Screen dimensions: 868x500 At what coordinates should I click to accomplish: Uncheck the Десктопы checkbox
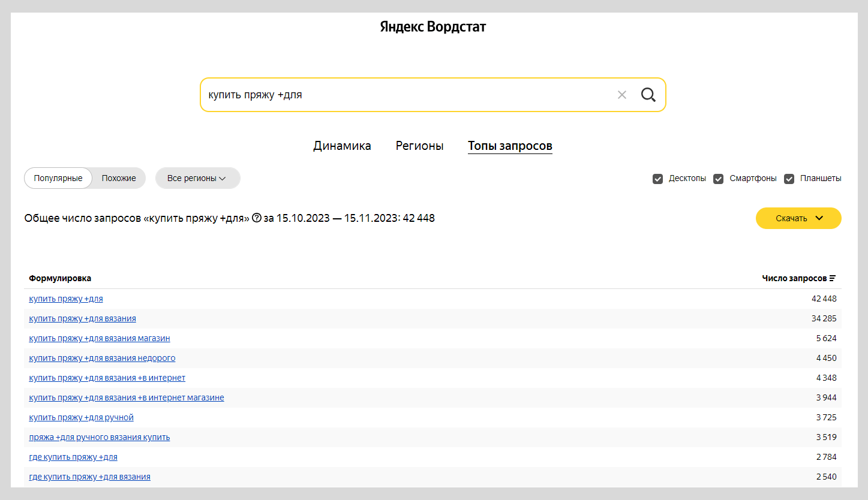[x=657, y=179]
